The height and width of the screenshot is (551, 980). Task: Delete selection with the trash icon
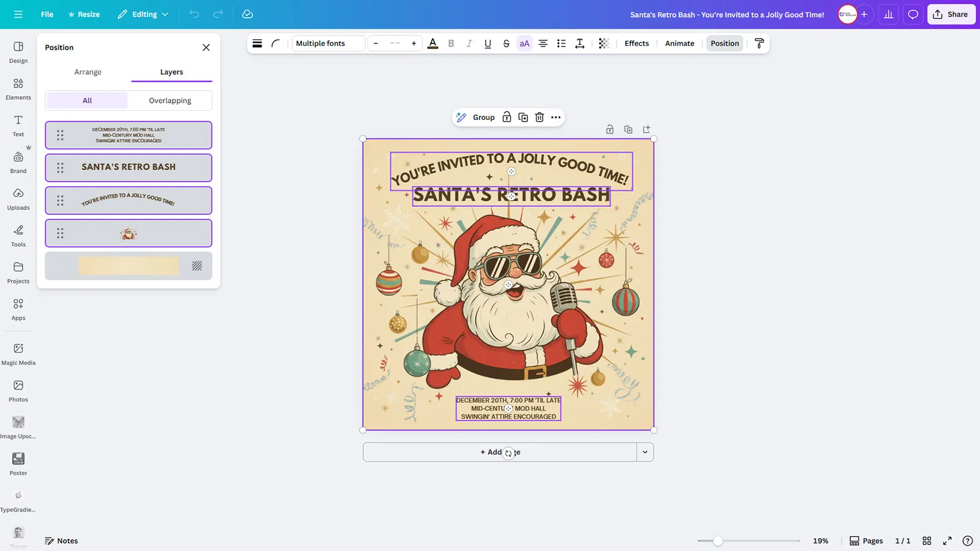[x=539, y=118]
